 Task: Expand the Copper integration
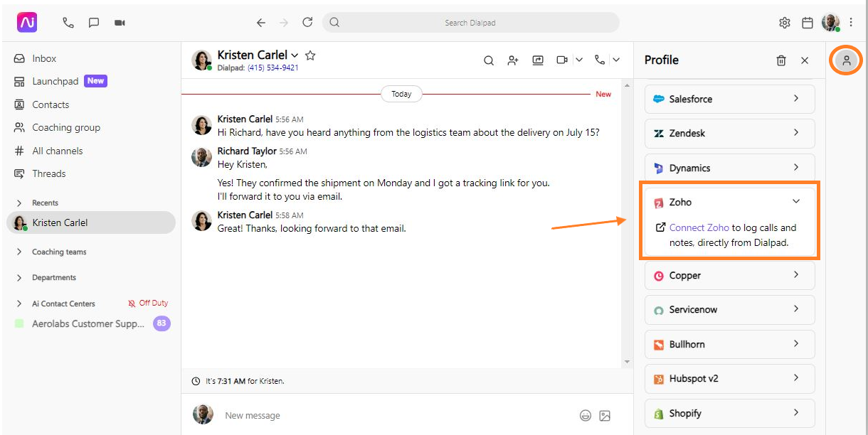(730, 275)
